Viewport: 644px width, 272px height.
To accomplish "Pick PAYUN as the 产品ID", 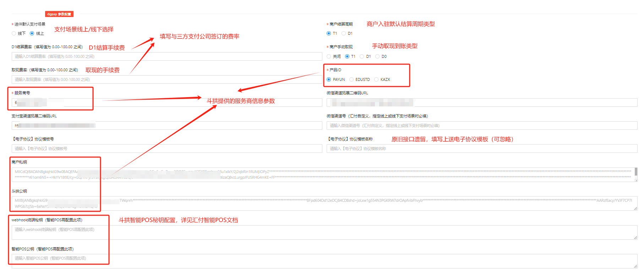I will [329, 79].
